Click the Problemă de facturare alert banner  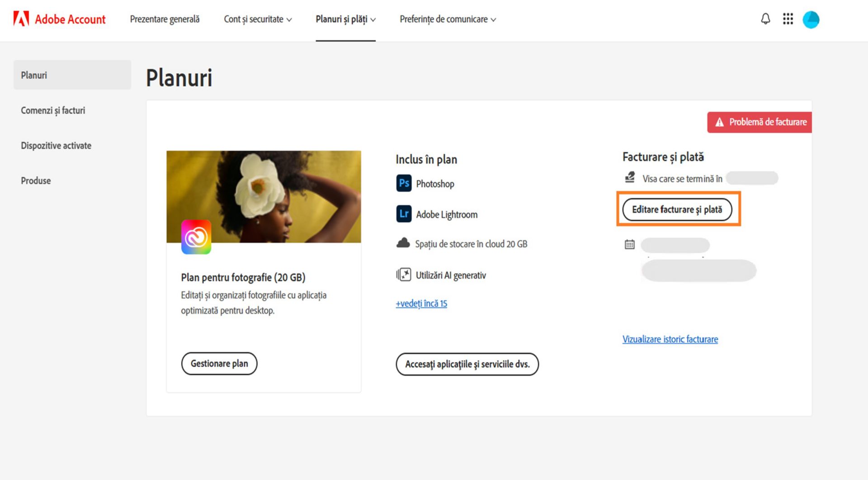click(x=759, y=122)
